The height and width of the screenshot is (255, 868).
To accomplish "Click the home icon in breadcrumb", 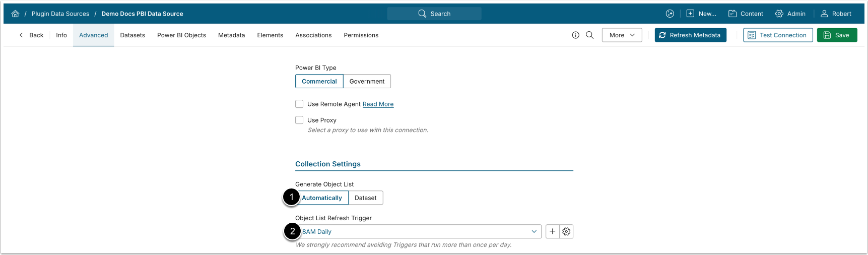I will click(x=16, y=14).
